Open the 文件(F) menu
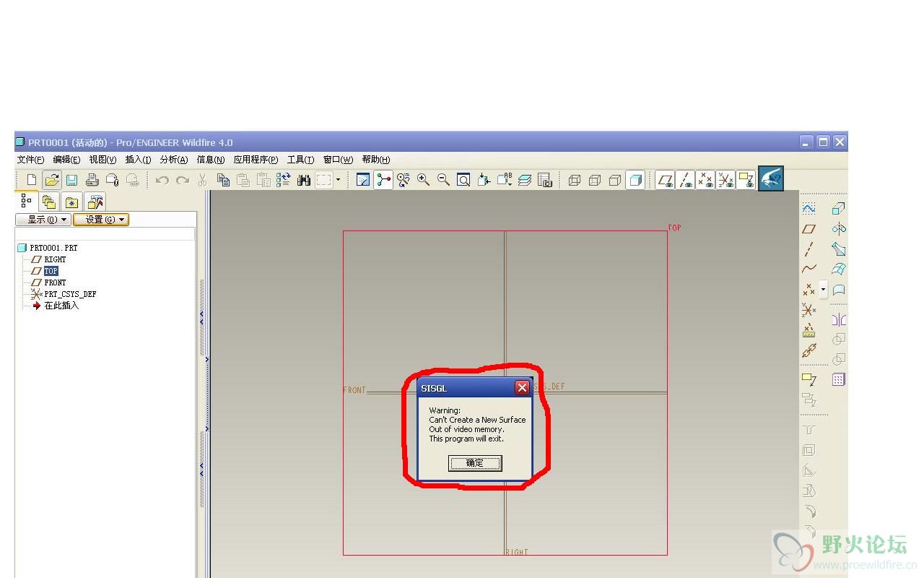 tap(30, 160)
